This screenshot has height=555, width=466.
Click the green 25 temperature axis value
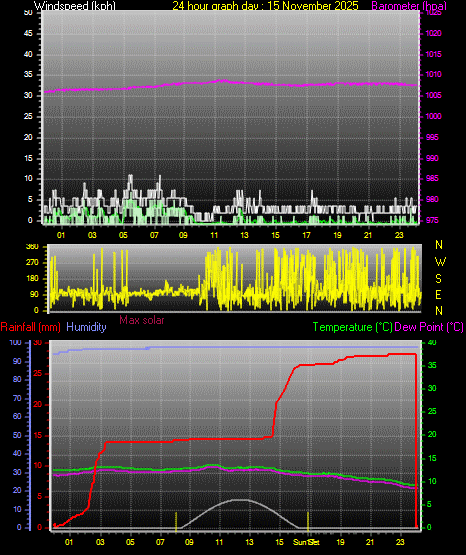[432, 411]
